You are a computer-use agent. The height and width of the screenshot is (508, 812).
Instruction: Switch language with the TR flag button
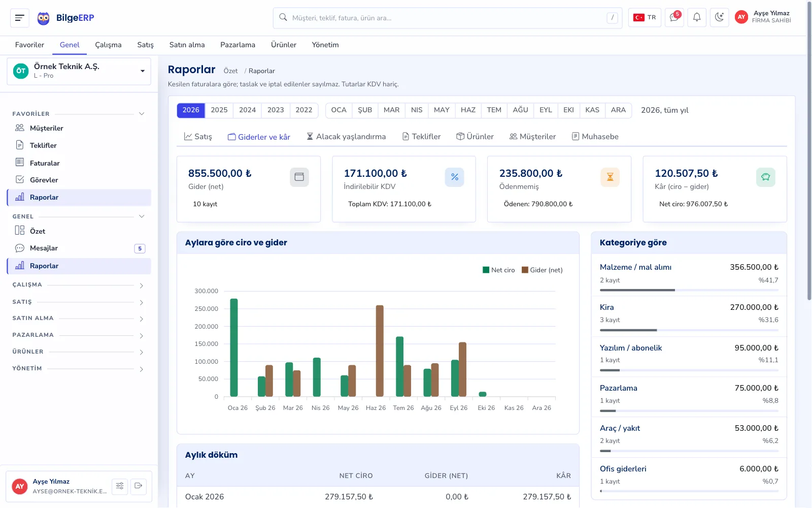[645, 18]
